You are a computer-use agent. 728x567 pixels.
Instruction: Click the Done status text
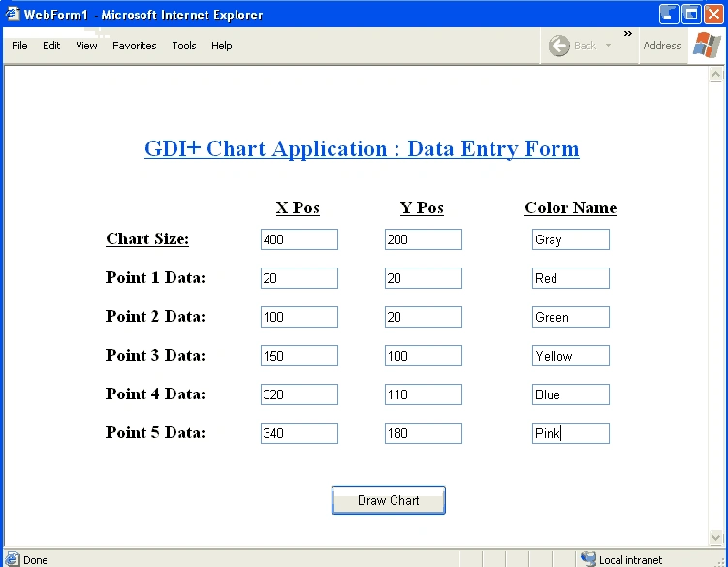(35, 560)
